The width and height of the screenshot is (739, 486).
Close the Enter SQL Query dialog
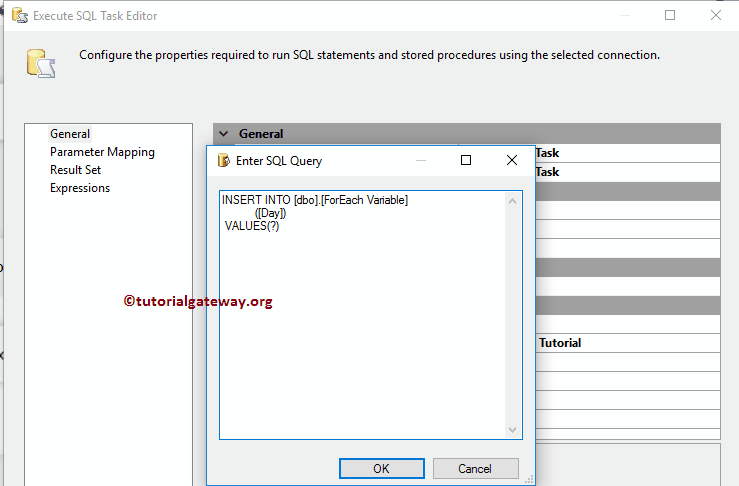coord(512,160)
